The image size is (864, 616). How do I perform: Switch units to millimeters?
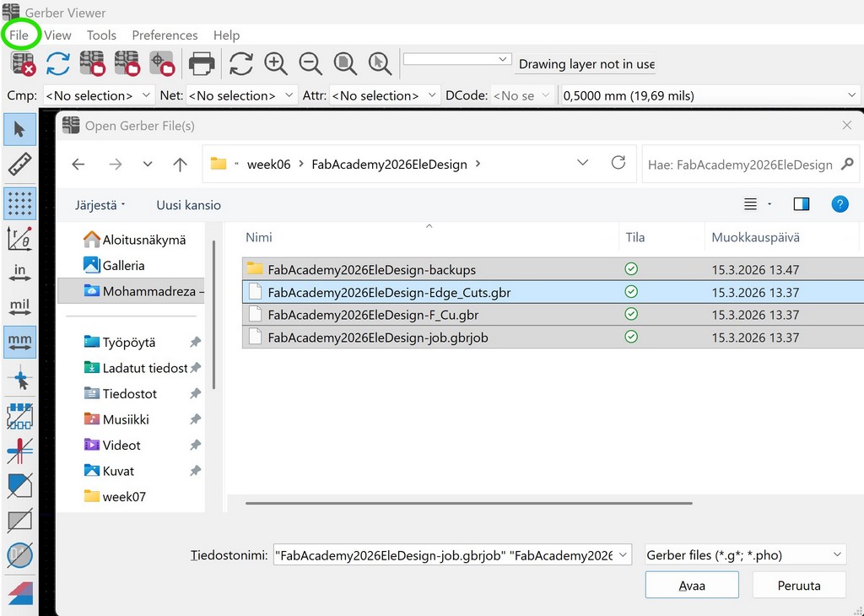20,342
